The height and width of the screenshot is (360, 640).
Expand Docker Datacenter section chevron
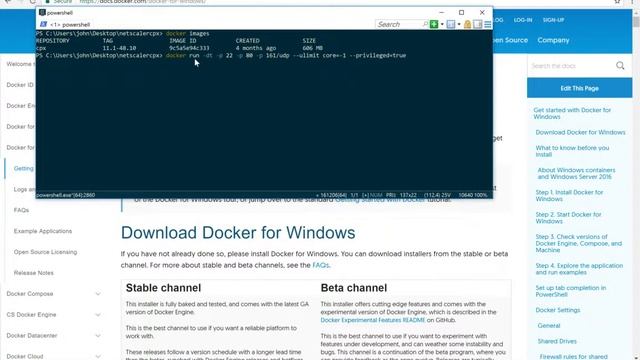[98, 336]
